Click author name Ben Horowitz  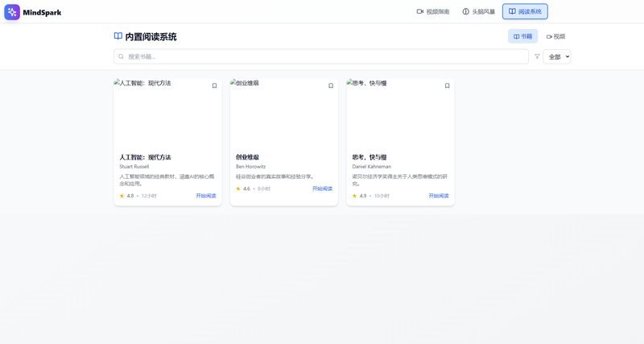pyautogui.click(x=250, y=167)
